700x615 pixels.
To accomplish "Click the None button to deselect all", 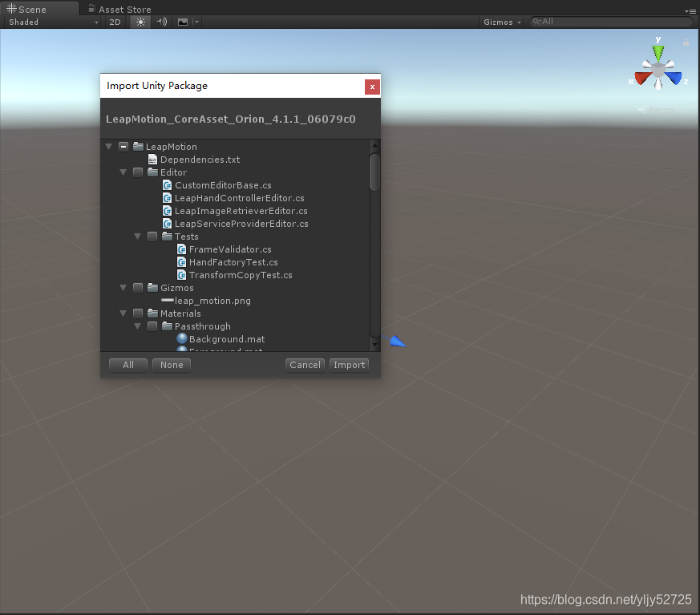I will 172,365.
